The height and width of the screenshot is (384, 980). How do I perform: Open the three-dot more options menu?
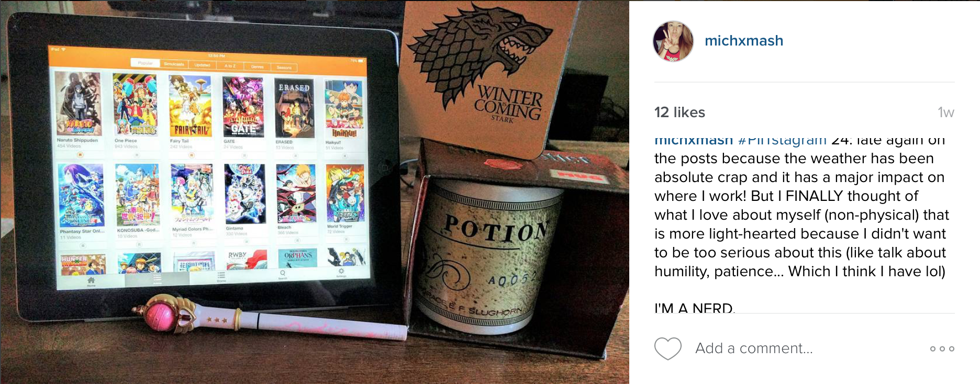pyautogui.click(x=942, y=349)
